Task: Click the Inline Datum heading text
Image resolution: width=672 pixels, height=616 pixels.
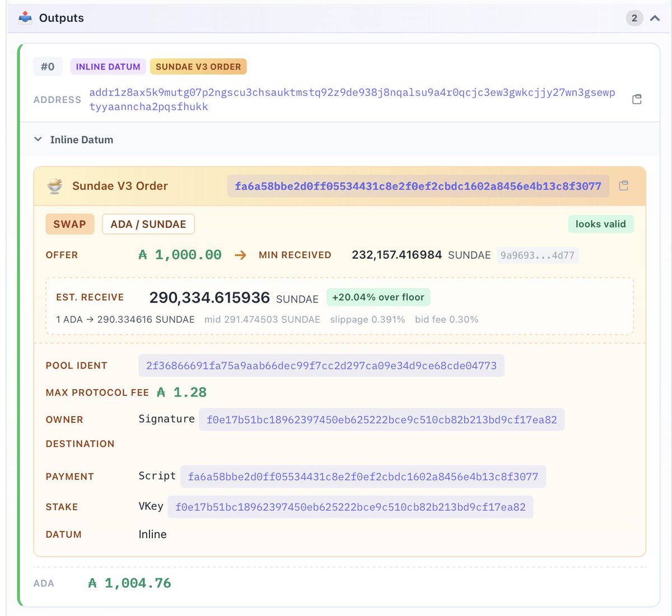Action: coord(82,139)
